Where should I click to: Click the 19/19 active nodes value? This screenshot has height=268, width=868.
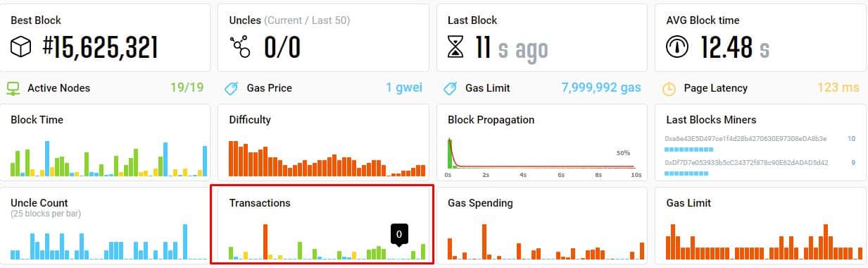(187, 88)
